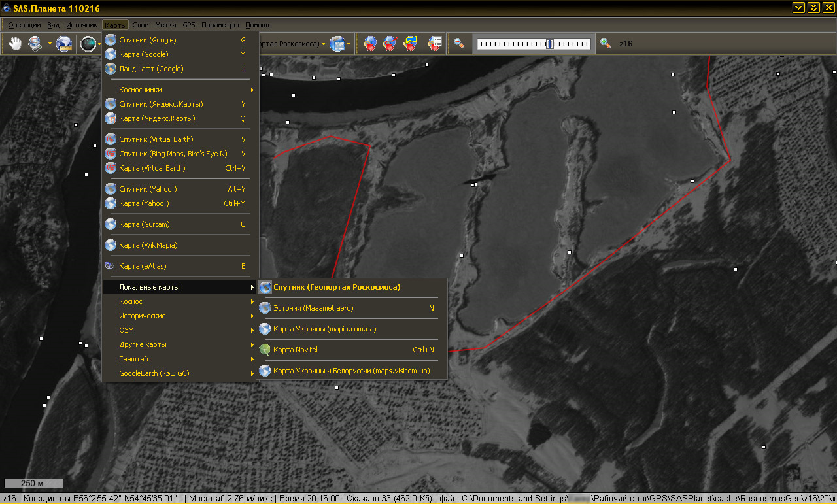
Task: Open the Слои menu
Action: [x=141, y=25]
